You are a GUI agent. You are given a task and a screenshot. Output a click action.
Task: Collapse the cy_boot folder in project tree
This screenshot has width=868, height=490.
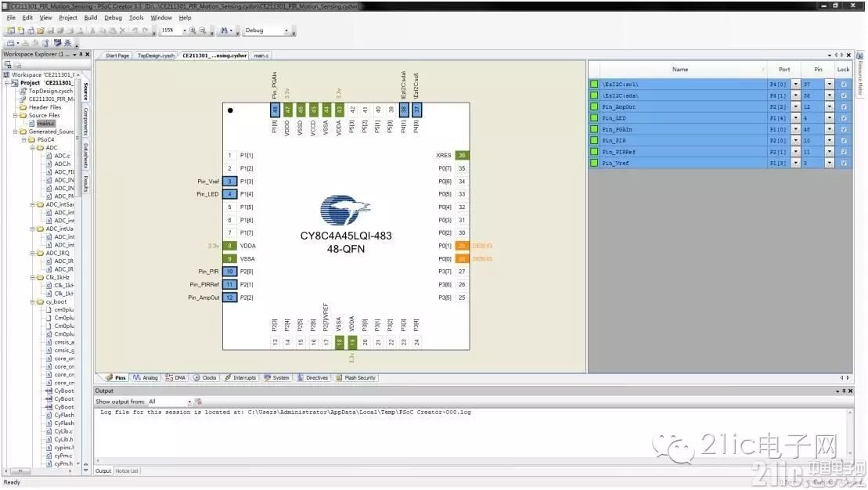(x=32, y=302)
